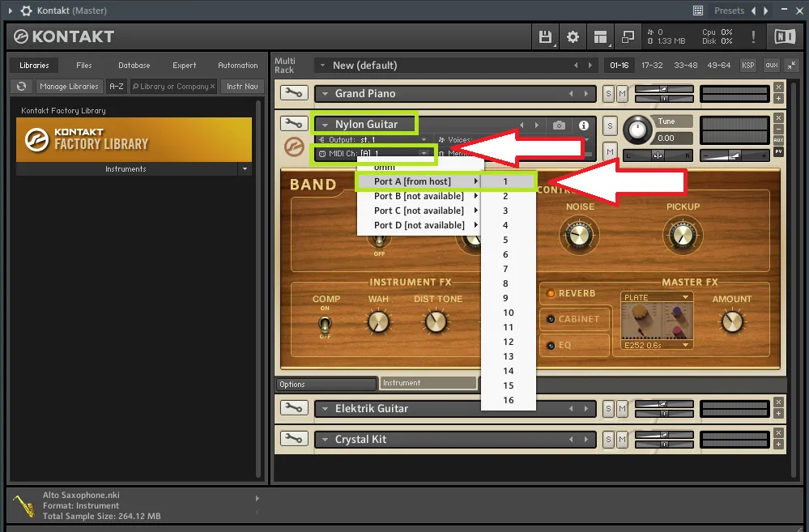809x532 pixels.
Task: Select next preset arrow in title bar
Action: point(765,11)
